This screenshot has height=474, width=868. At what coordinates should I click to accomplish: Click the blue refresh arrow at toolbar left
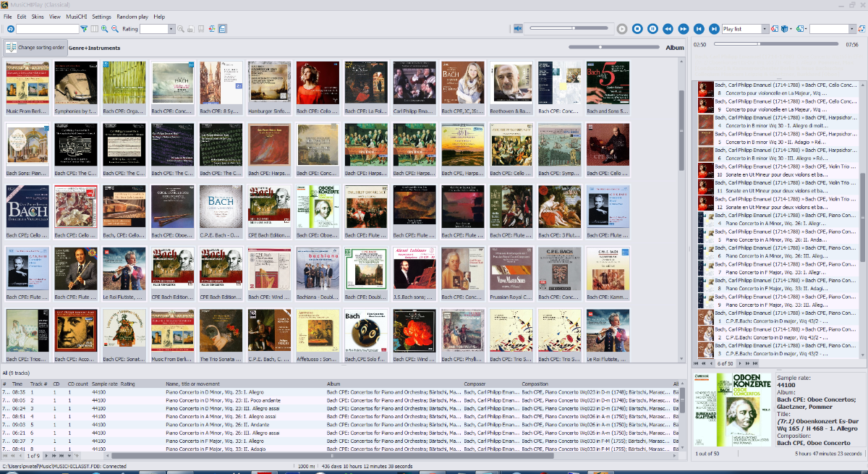click(x=11, y=29)
